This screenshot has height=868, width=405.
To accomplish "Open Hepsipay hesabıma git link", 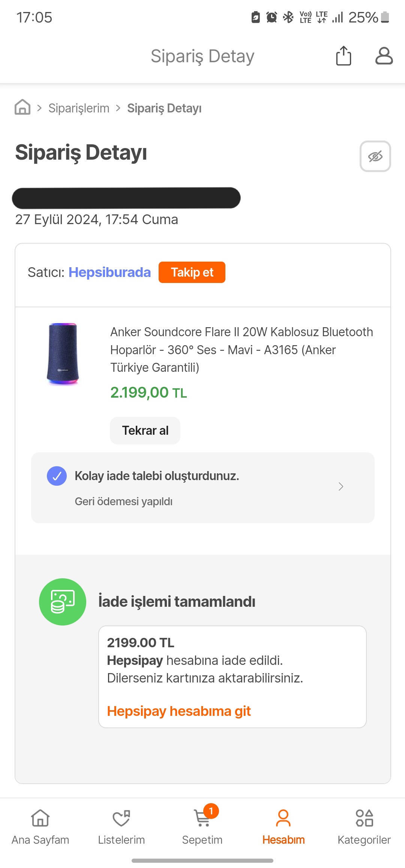I will (179, 711).
